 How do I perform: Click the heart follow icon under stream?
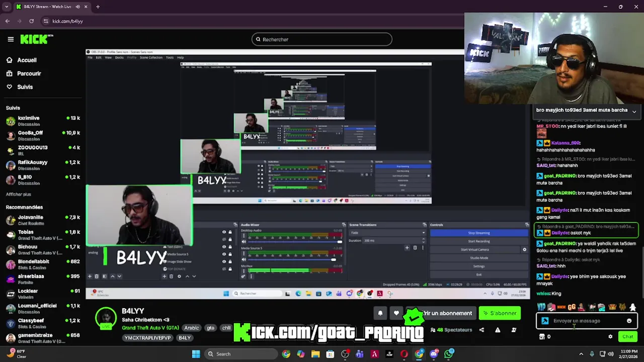point(396,313)
